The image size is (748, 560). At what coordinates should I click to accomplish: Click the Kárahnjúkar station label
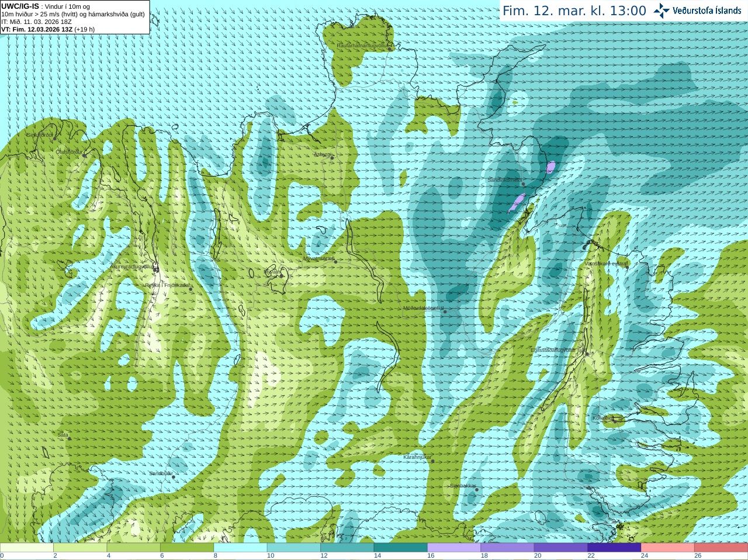click(x=417, y=457)
